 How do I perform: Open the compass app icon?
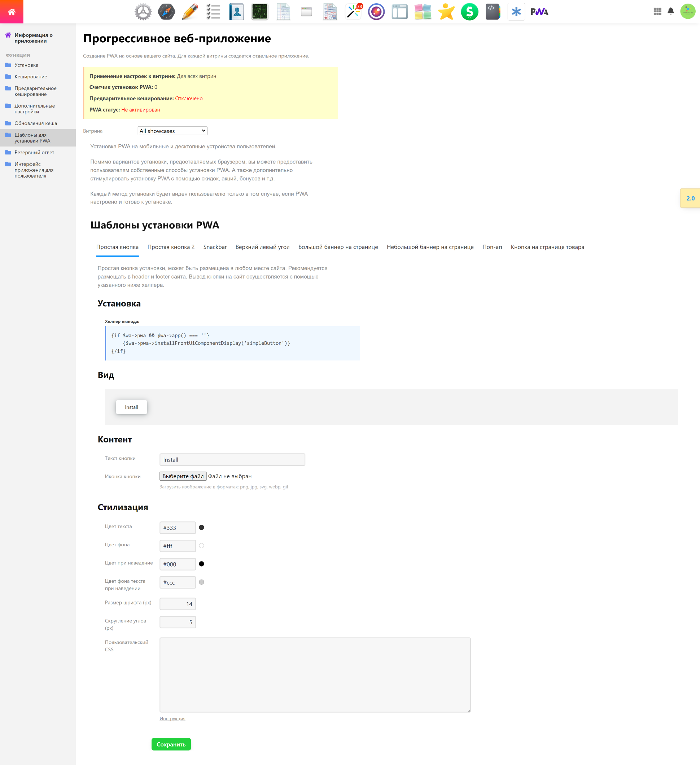tap(167, 12)
